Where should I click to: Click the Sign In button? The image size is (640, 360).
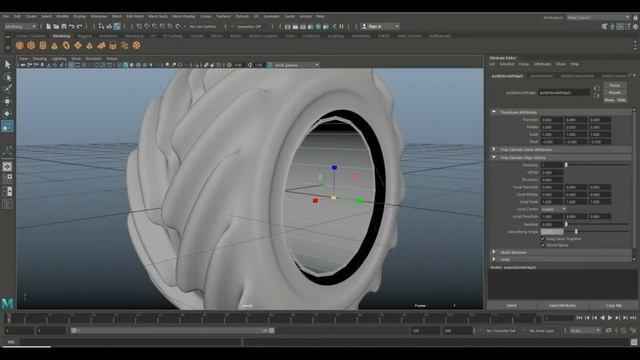coord(380,27)
